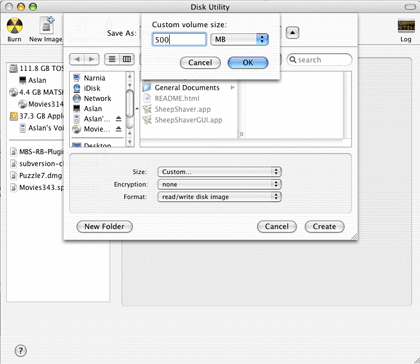Screen dimensions: 420x364
Task: Open Desktop in the sidebar
Action: (x=92, y=145)
